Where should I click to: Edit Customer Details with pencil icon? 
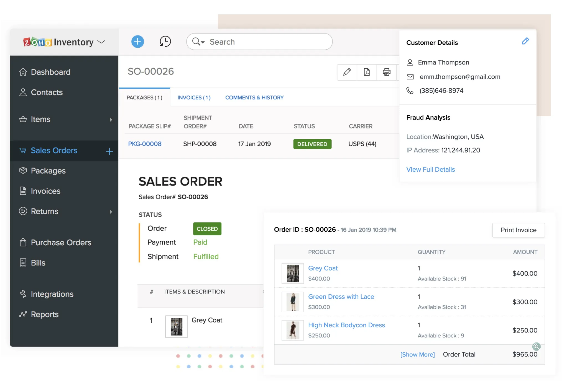tap(525, 41)
